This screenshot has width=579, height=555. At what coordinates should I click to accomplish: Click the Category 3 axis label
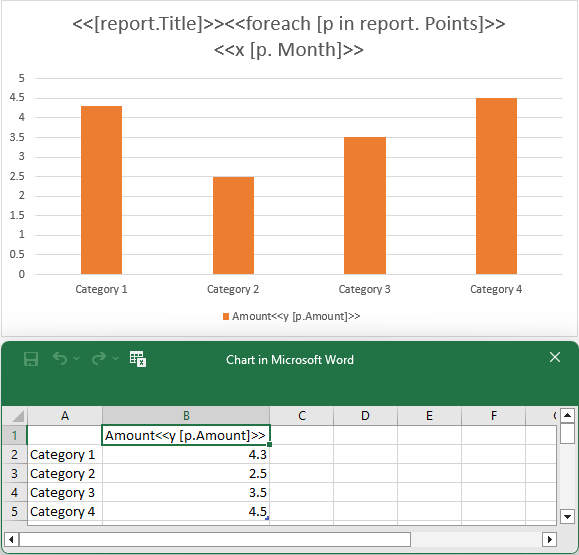[364, 289]
